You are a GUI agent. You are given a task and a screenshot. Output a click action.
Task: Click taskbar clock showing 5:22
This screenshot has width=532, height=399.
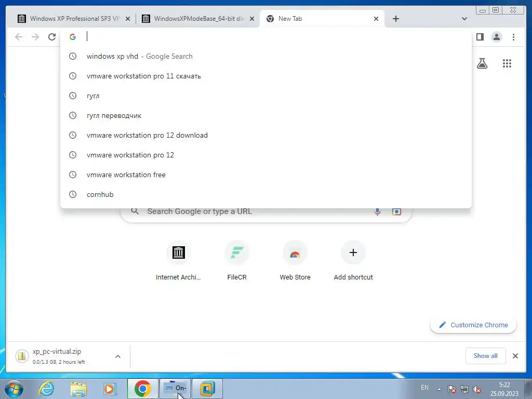click(504, 389)
